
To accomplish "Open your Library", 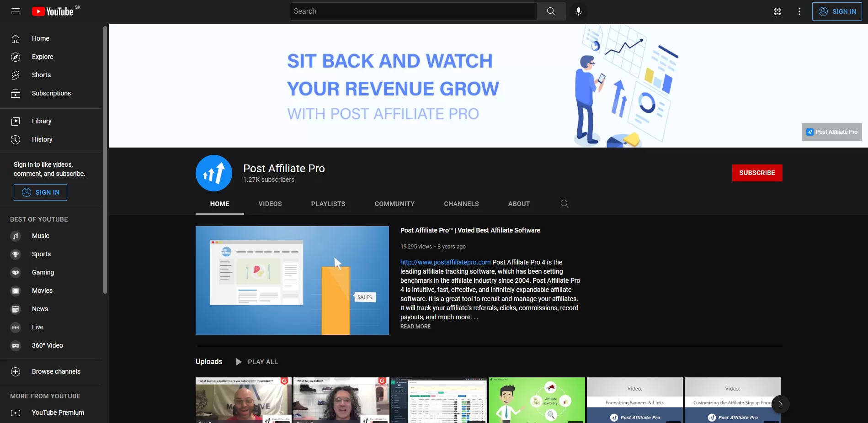I will pyautogui.click(x=42, y=121).
